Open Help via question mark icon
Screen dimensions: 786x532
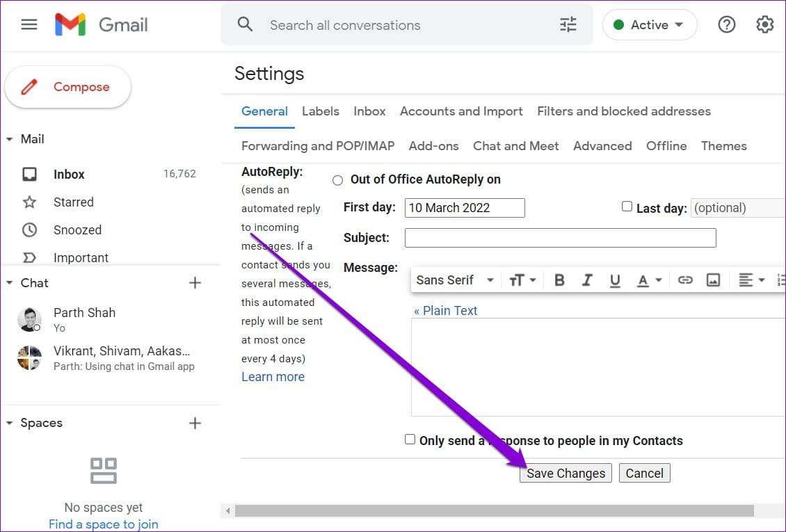click(x=726, y=24)
